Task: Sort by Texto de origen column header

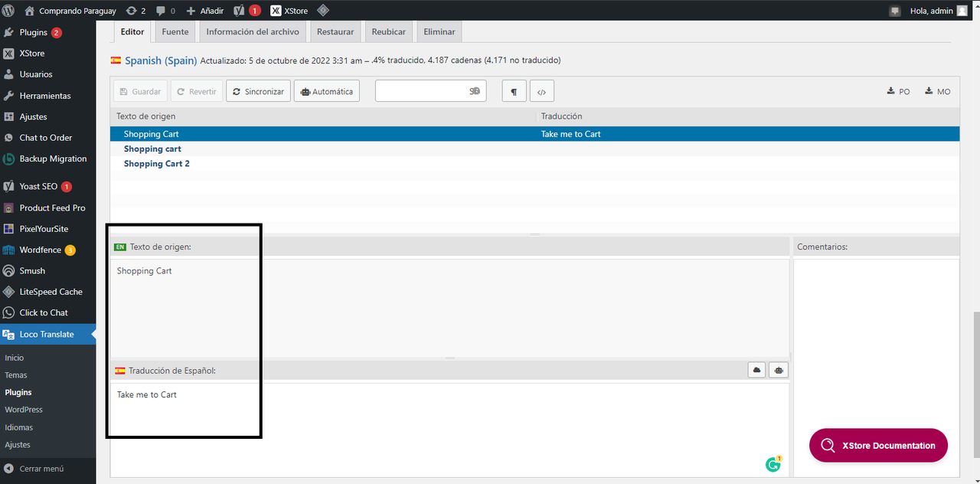Action: pyautogui.click(x=323, y=116)
